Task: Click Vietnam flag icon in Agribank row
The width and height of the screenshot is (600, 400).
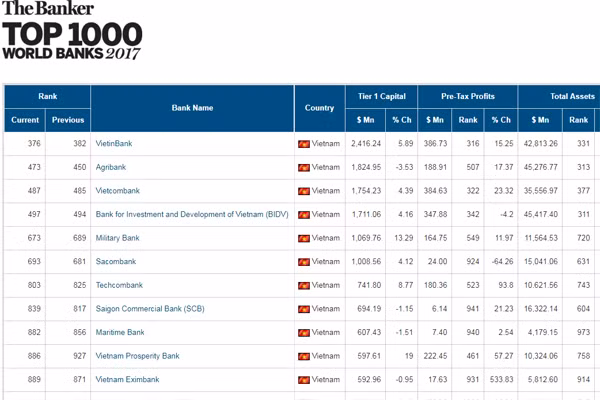Action: (304, 167)
